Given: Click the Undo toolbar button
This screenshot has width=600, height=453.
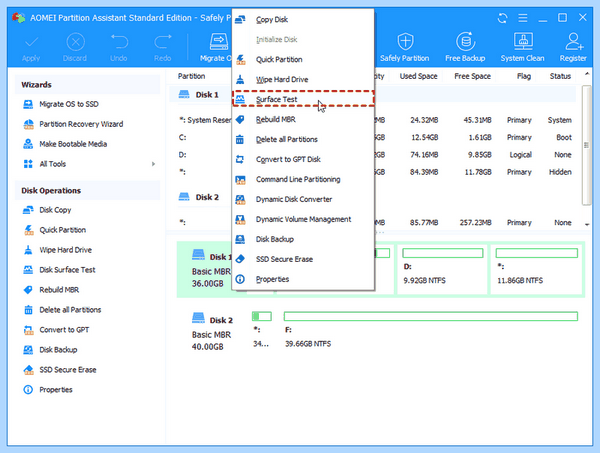Looking at the screenshot, I should pyautogui.click(x=119, y=47).
